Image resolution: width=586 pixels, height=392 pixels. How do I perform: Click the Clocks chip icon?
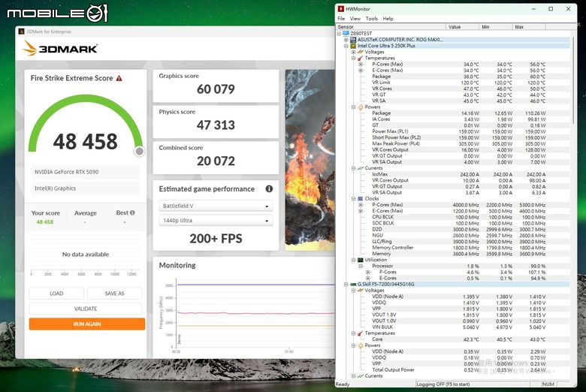click(x=361, y=198)
